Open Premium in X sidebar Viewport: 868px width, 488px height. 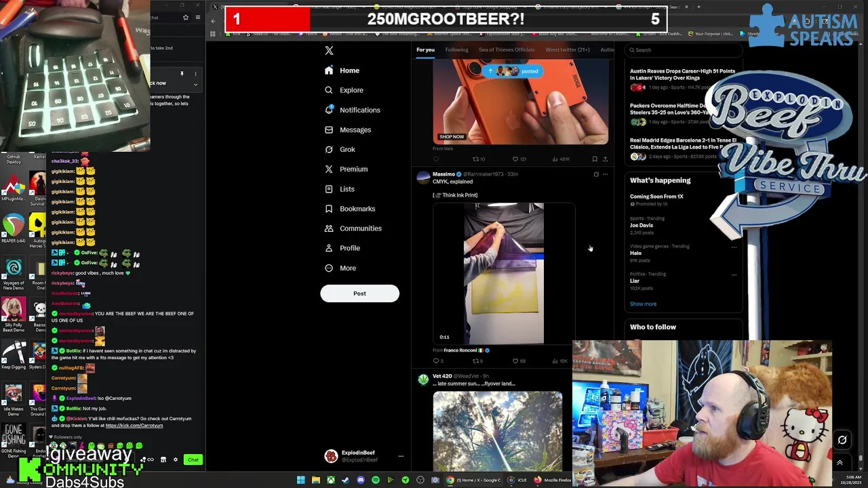(x=346, y=169)
